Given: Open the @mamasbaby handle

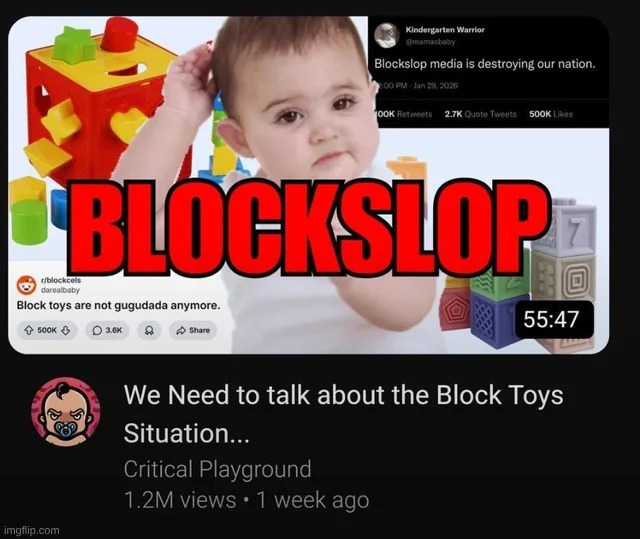Looking at the screenshot, I should click(430, 42).
